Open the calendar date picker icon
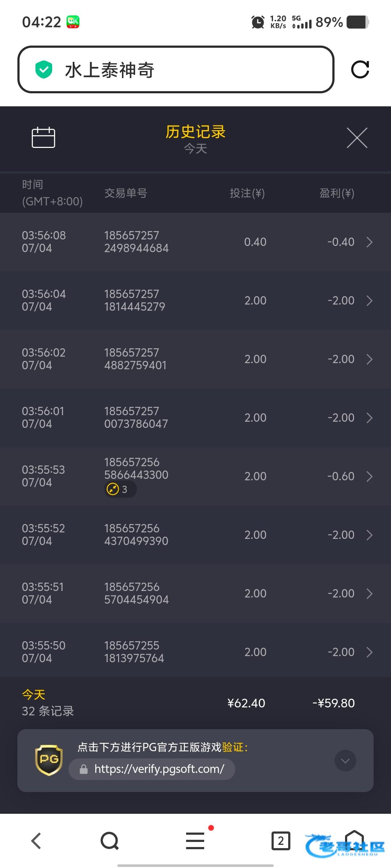 coord(43,137)
